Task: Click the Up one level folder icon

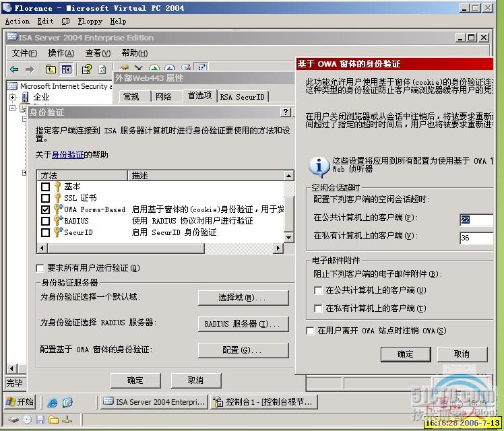Action: click(x=51, y=69)
